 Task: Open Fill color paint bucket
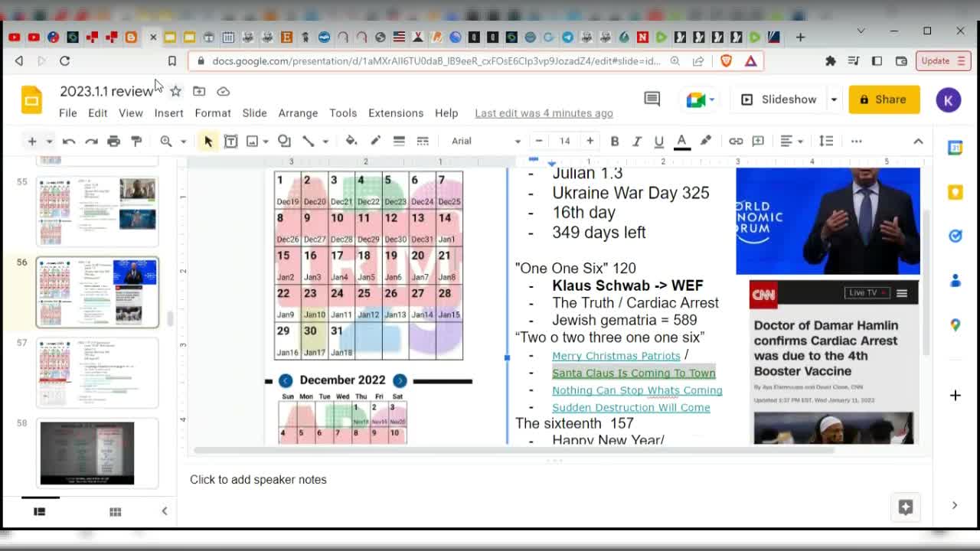tap(351, 141)
